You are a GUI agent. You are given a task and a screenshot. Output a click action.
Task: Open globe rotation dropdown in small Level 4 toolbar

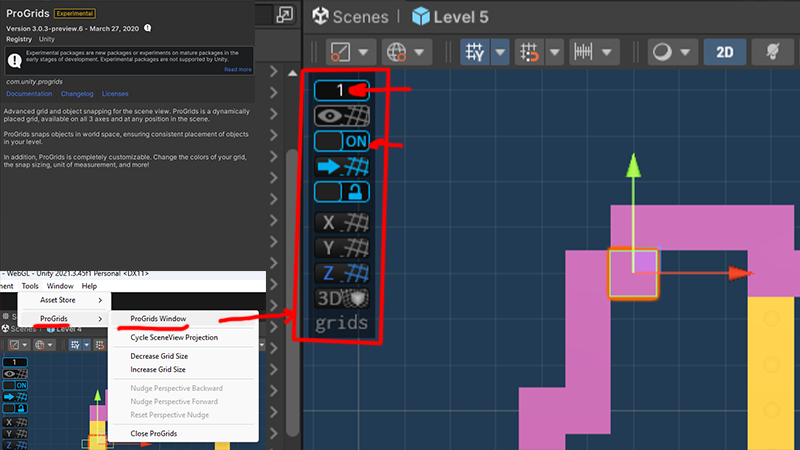(44, 345)
